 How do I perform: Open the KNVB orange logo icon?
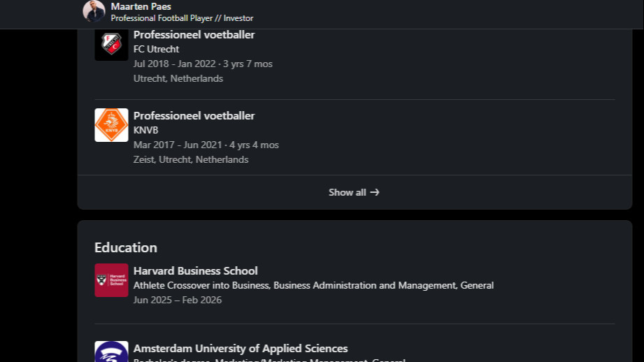[x=111, y=125]
